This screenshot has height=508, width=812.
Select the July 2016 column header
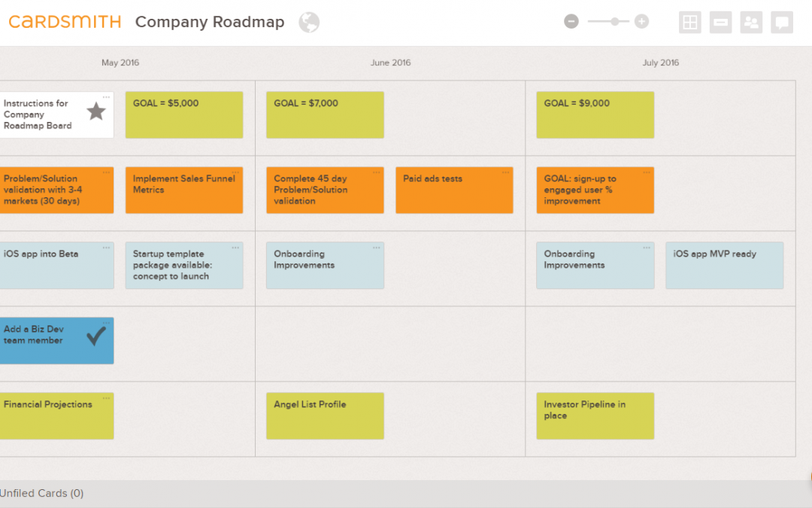661,62
